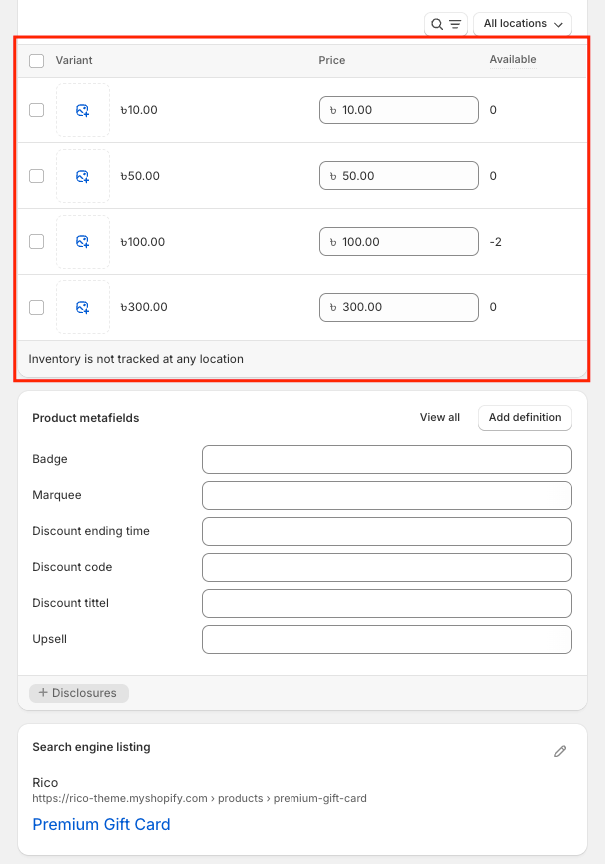The height and width of the screenshot is (864, 605).
Task: Add image to the ৳100.00 variant
Action: click(83, 242)
